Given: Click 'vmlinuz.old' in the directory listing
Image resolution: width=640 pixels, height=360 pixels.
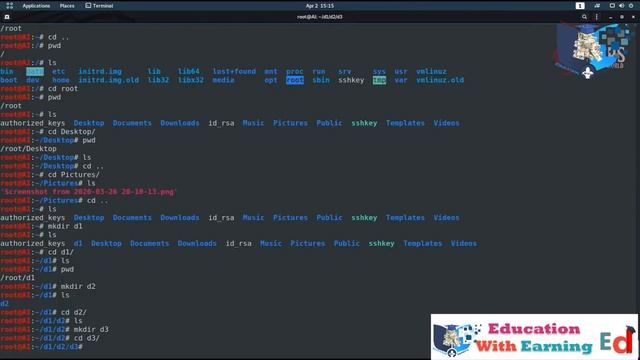Looking at the screenshot, I should 440,80.
